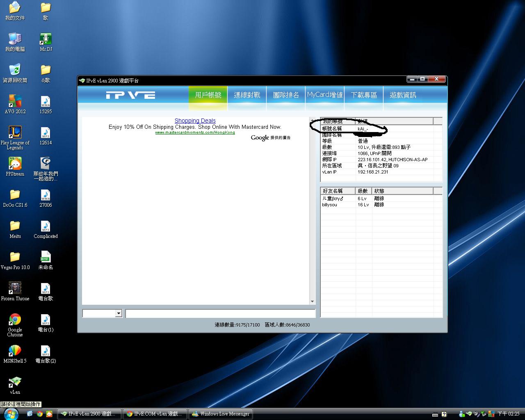The image size is (525, 420).
Task: Open the Google Chrome desktop shortcut
Action: click(15, 320)
